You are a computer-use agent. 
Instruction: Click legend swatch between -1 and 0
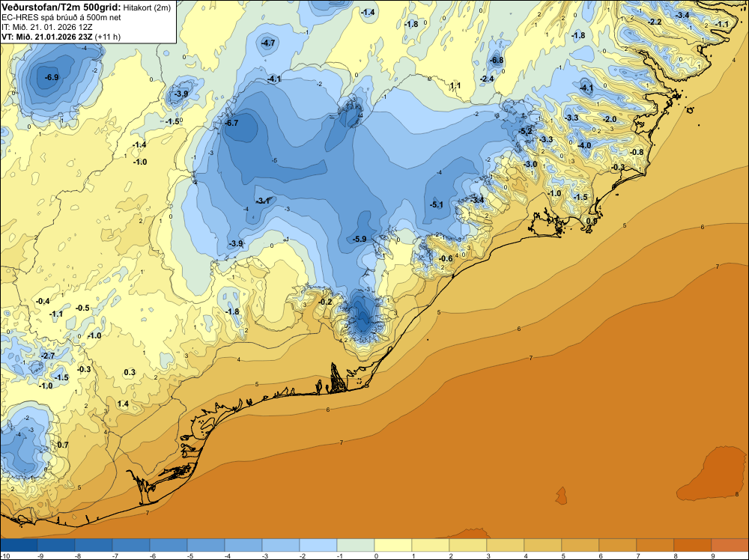356,545
